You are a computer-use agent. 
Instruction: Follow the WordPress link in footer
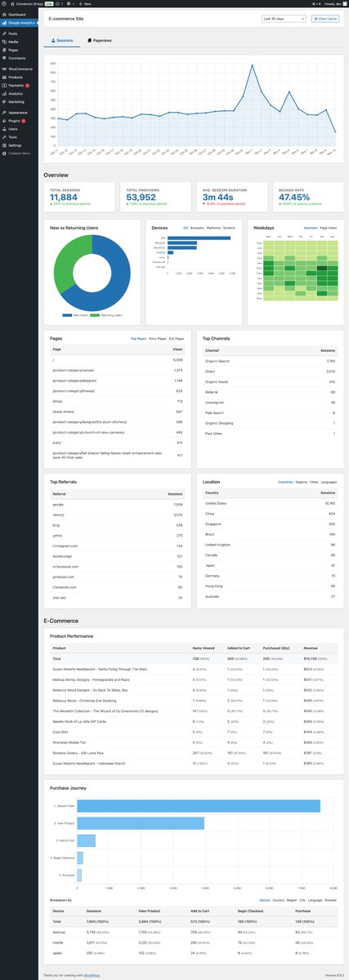click(x=93, y=974)
